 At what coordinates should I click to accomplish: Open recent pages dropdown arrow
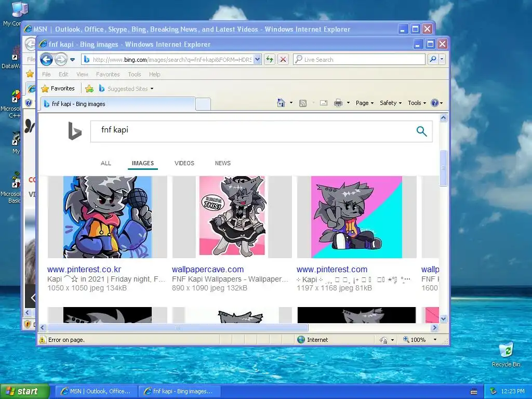pos(73,60)
